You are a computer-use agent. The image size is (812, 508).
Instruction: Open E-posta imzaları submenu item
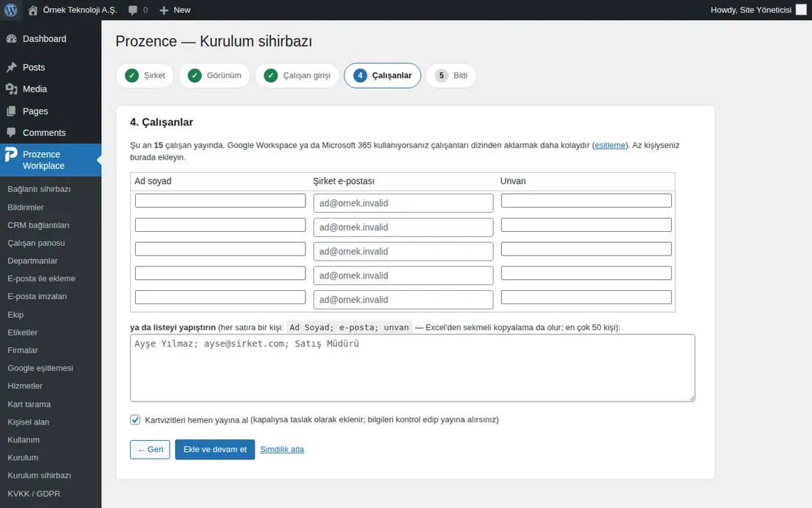(38, 296)
